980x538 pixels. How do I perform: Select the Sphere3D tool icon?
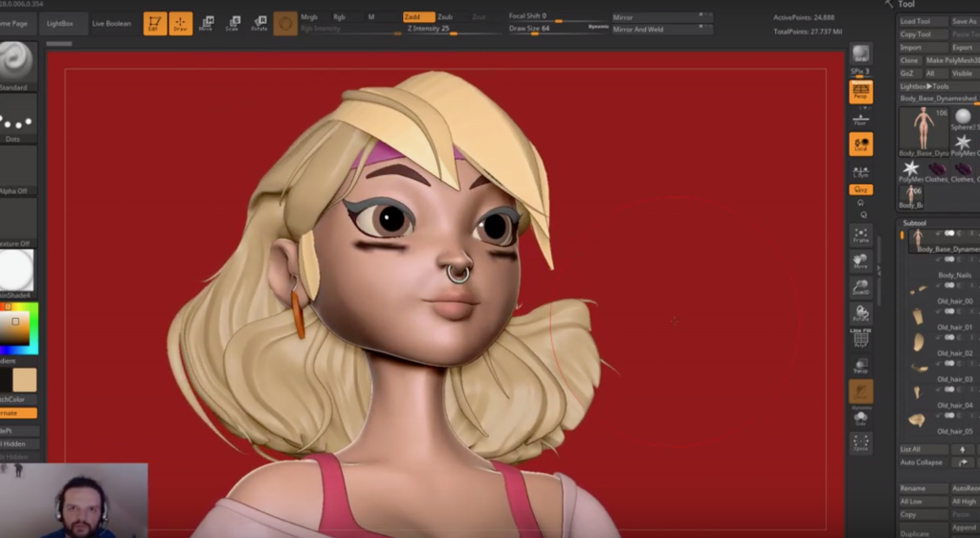pos(963,120)
